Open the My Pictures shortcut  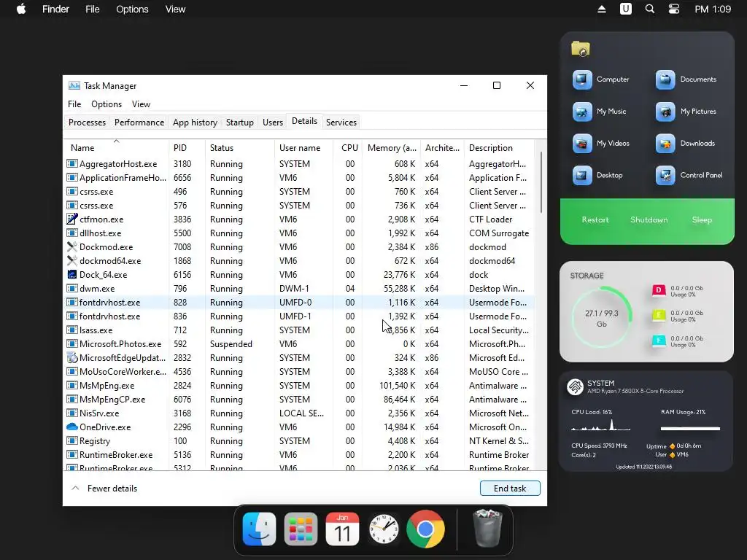click(x=665, y=112)
